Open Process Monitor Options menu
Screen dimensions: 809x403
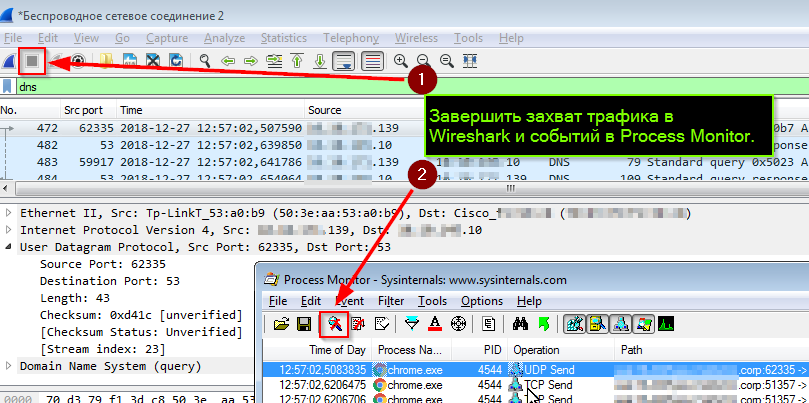(x=482, y=301)
